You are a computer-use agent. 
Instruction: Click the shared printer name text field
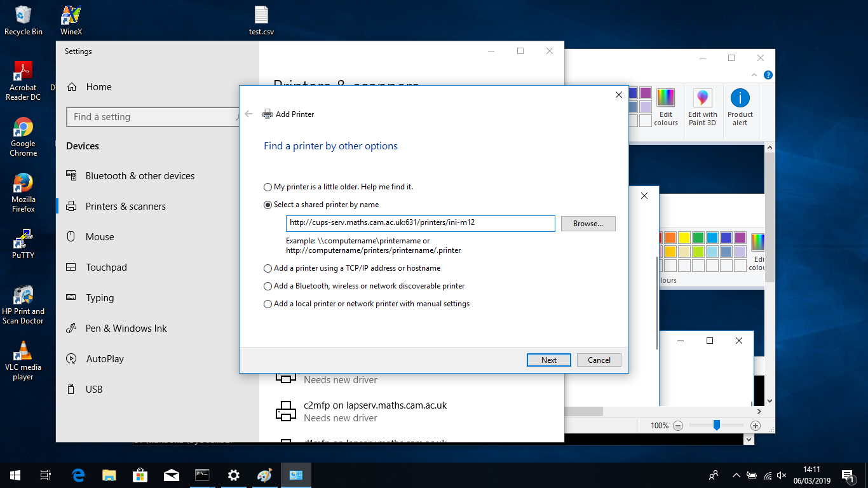420,224
